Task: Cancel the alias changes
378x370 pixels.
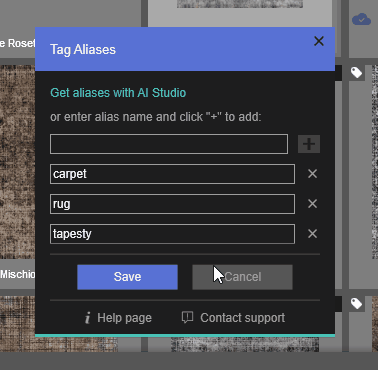Action: coord(242,277)
